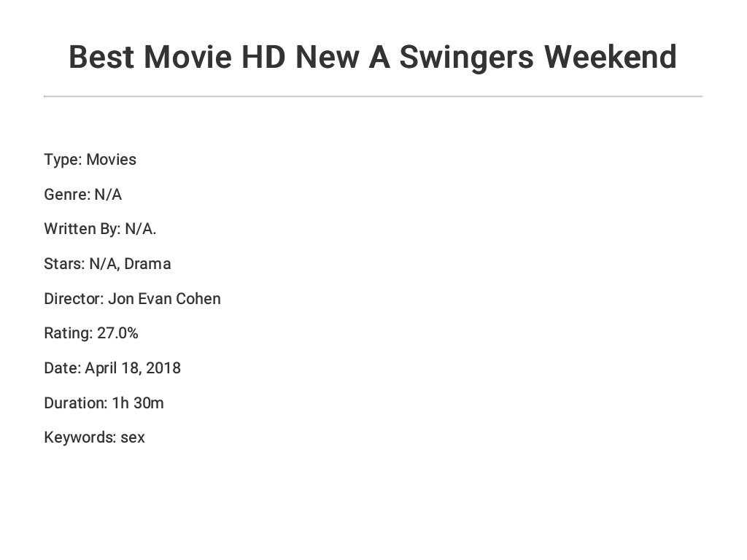Click the word 'Best' in the heading
Image resolution: width=747 pixels, height=560 pixels.
click(x=101, y=57)
